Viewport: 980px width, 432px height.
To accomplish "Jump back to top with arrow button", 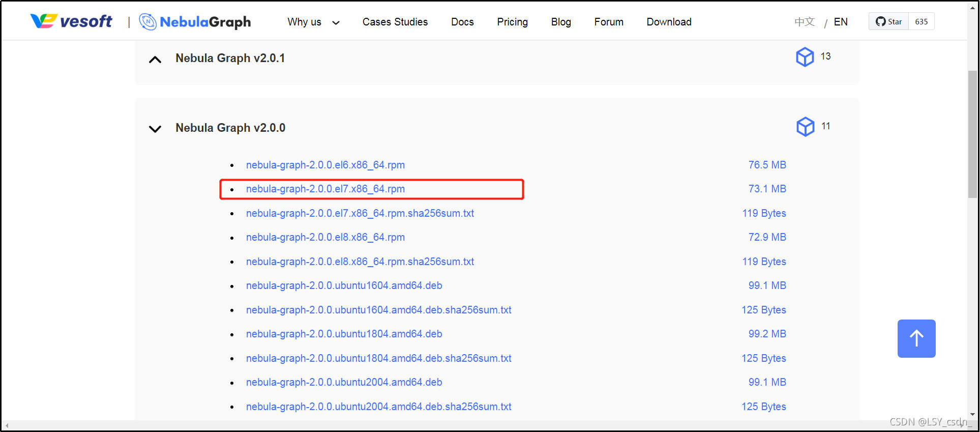I will point(916,338).
